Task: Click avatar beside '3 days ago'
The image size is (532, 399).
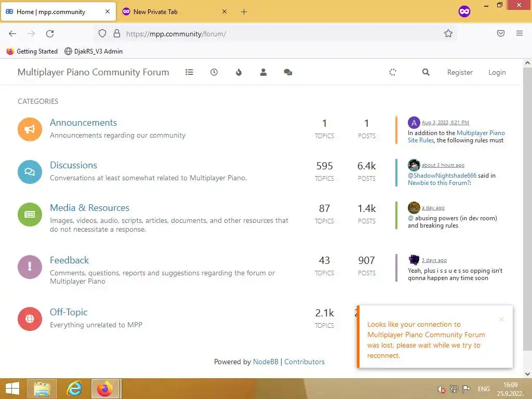Action: (414, 260)
